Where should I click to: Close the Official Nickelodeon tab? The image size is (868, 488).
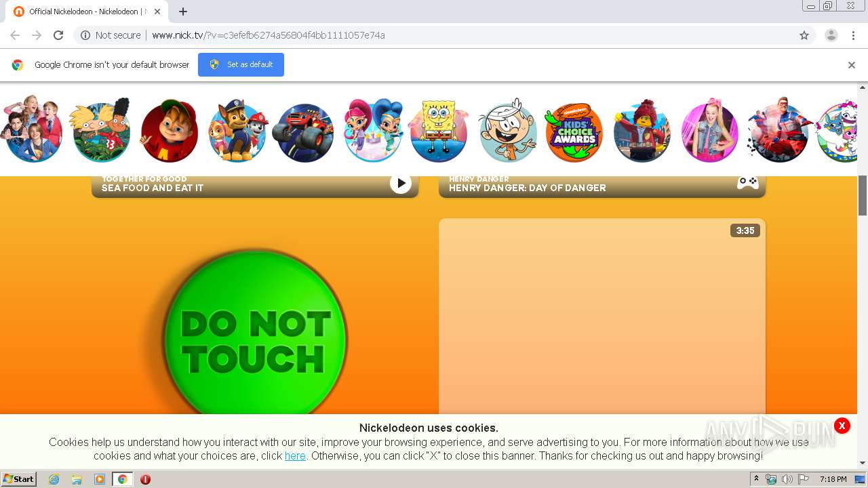coord(157,12)
